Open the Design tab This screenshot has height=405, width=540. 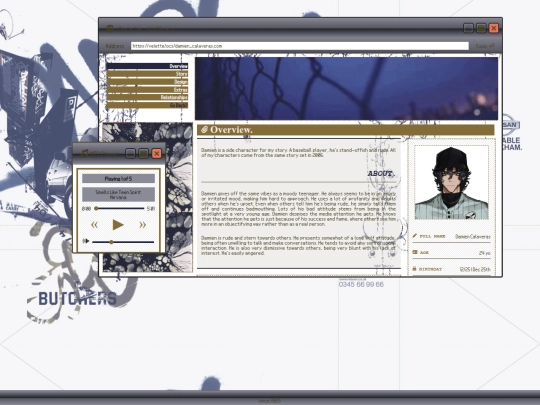point(147,82)
